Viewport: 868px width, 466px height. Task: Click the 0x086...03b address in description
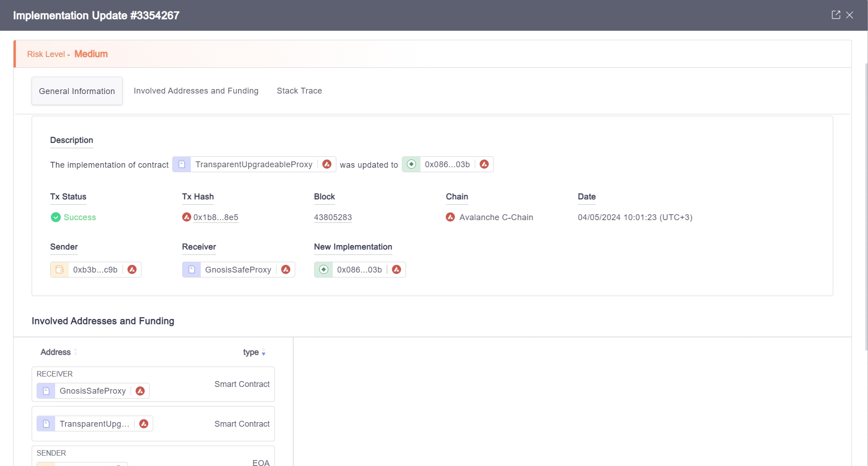(x=447, y=165)
